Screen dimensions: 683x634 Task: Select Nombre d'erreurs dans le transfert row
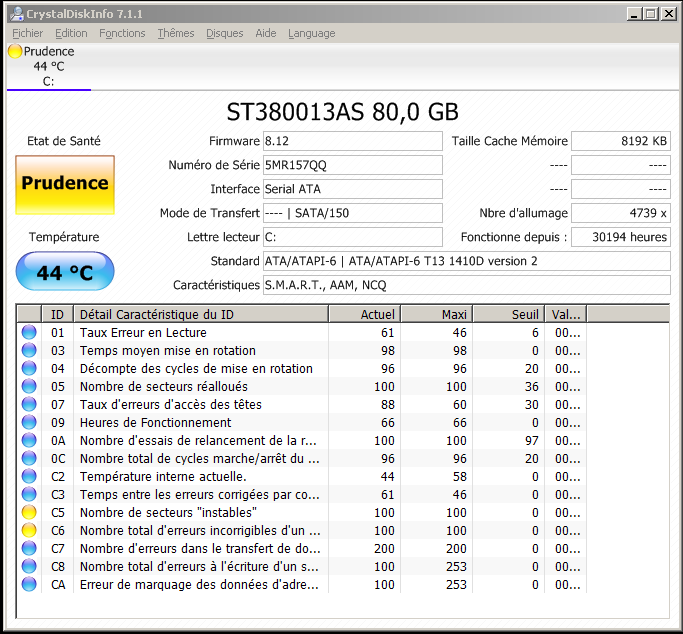pos(301,548)
